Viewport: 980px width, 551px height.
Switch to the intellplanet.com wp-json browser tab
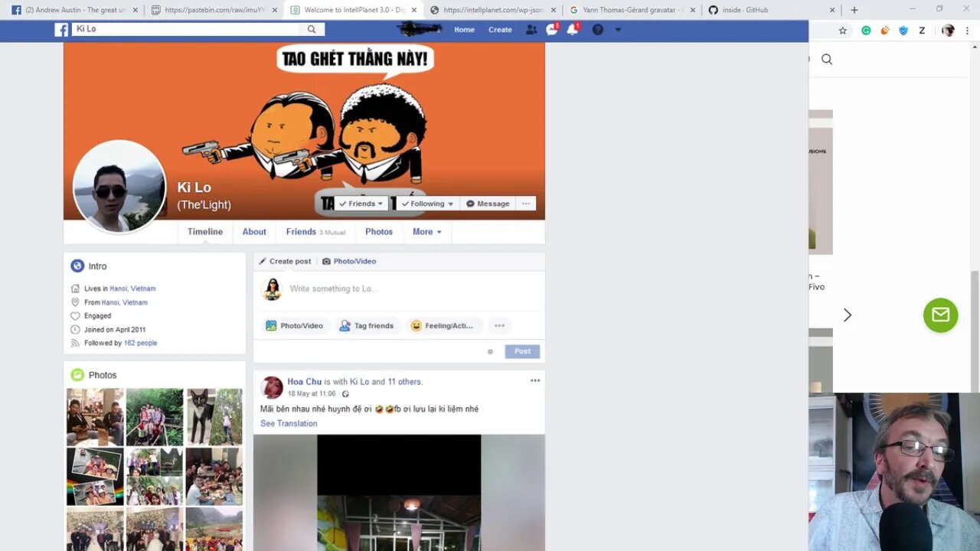493,10
